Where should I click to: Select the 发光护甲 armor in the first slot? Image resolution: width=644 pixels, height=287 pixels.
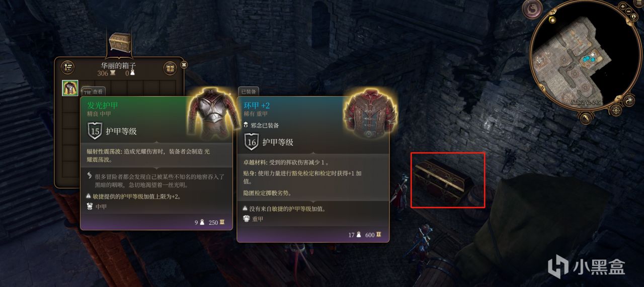pyautogui.click(x=70, y=88)
